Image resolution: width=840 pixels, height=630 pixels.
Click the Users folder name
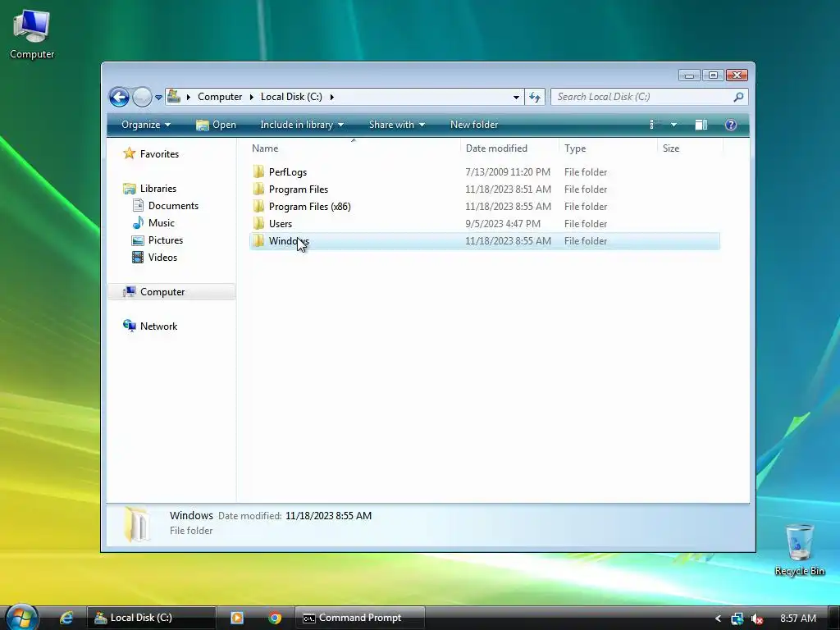[281, 223]
